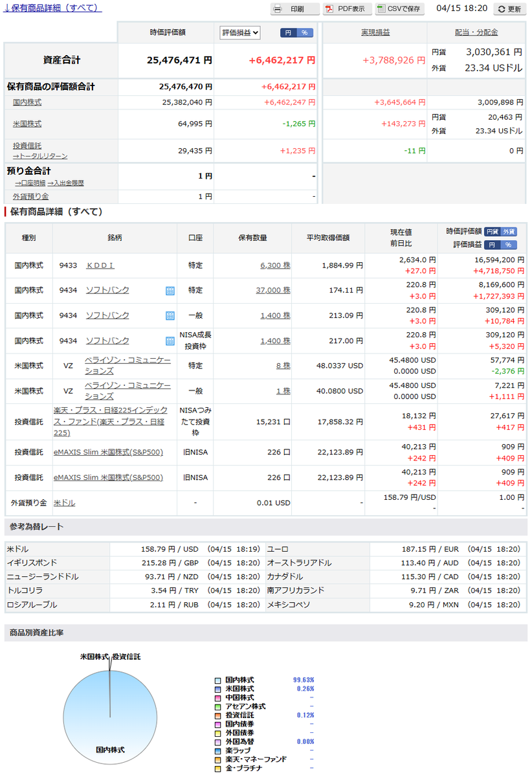The height and width of the screenshot is (777, 532).
Task: Click the 3,030,361 円 dividend value
Action: pos(494,52)
